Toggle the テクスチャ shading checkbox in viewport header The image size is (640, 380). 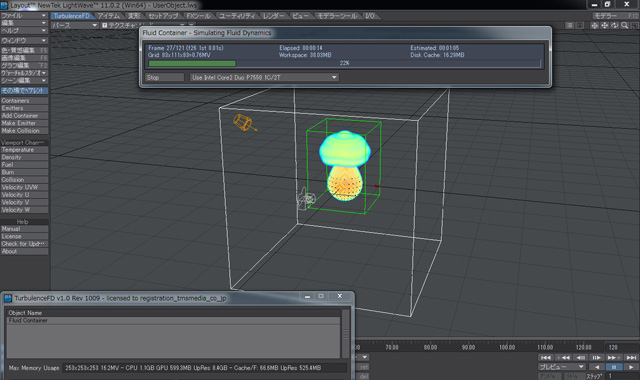tap(104, 25)
